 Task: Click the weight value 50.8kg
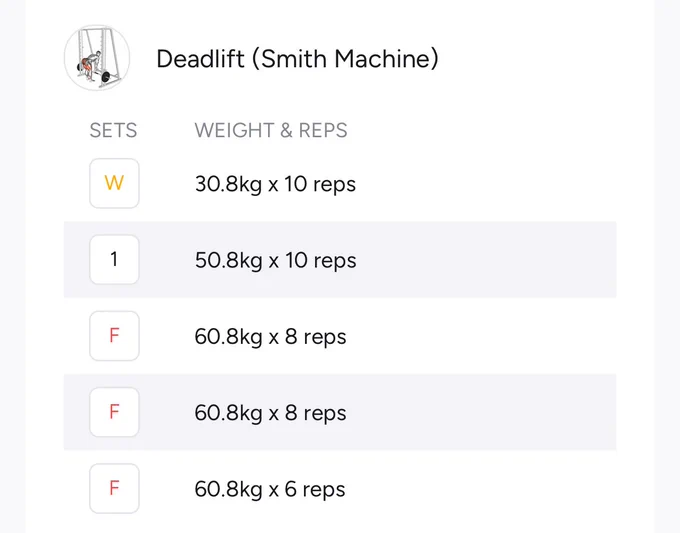tap(229, 261)
